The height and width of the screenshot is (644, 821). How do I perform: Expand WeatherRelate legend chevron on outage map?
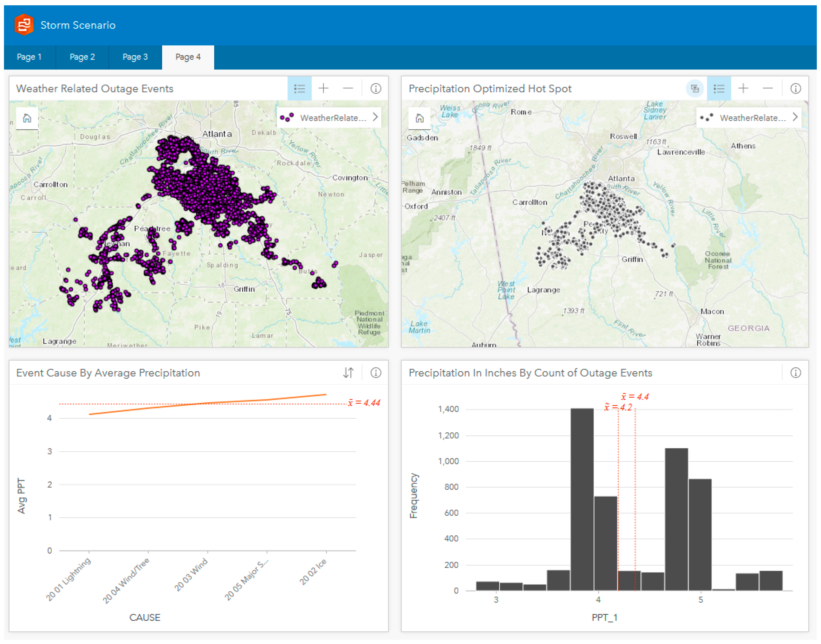point(375,117)
